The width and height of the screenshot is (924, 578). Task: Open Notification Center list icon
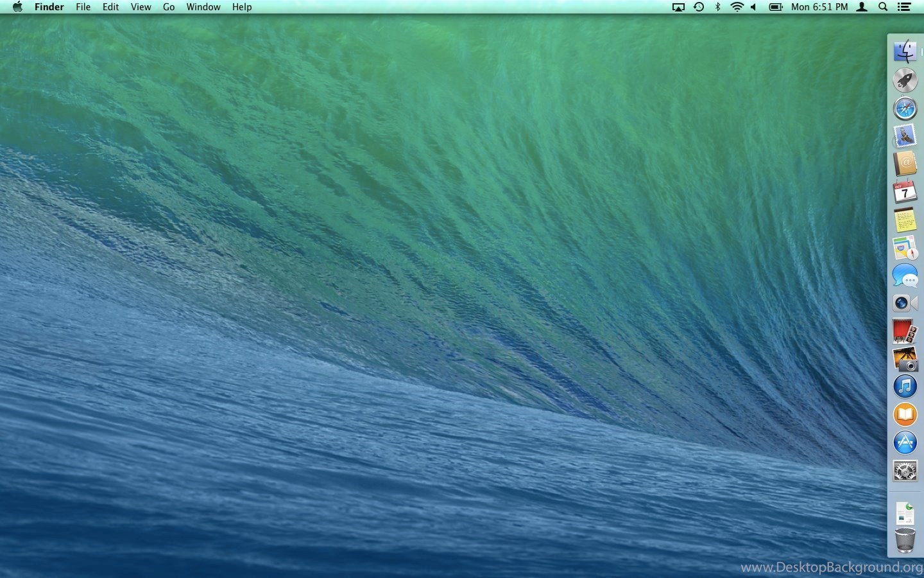[x=904, y=7]
